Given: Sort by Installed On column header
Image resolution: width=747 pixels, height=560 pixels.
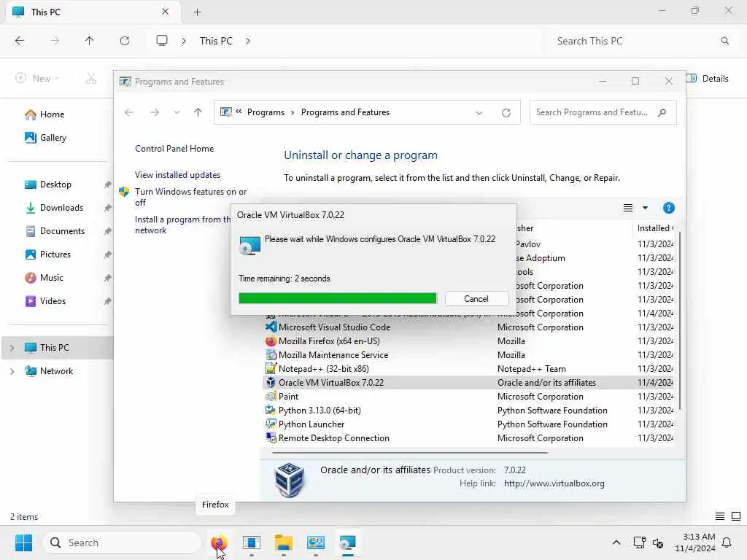Looking at the screenshot, I should tap(655, 228).
